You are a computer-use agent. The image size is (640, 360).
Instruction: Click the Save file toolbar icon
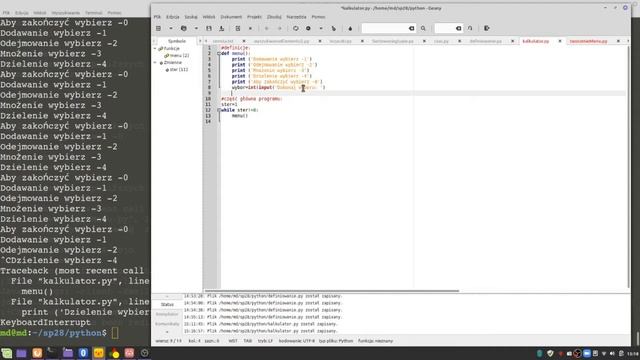[209, 29]
